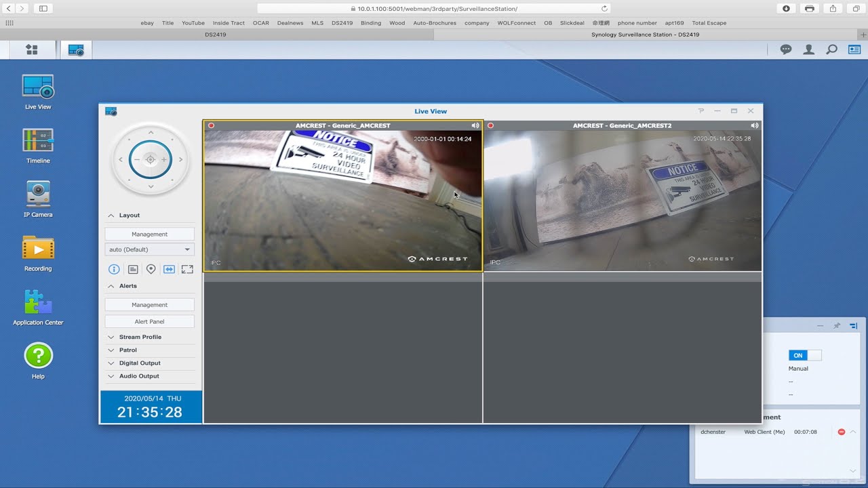Open the Live View desktop icon
The image size is (868, 488).
(38, 92)
